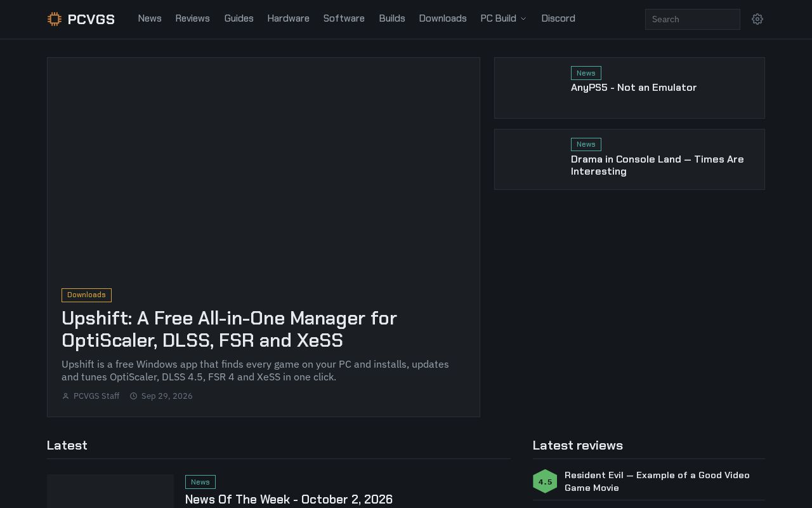
Task: Click the PCVGS site title text
Action: coord(91,19)
